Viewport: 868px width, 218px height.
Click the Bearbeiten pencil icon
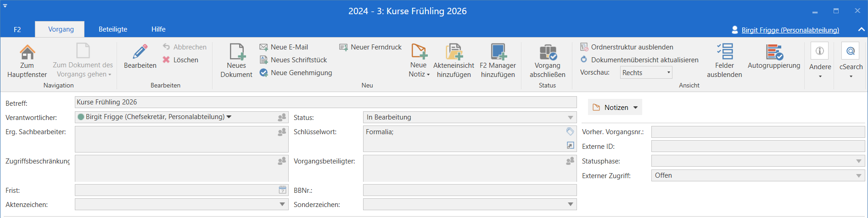click(140, 52)
